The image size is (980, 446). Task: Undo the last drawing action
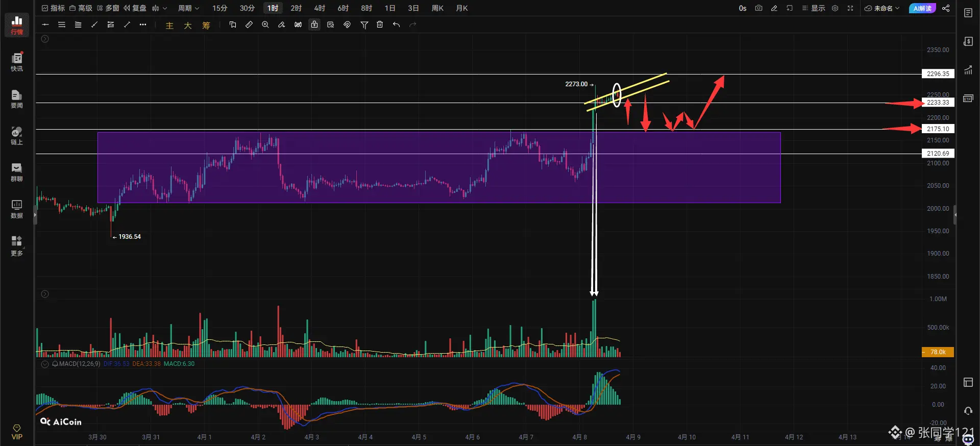click(x=396, y=24)
